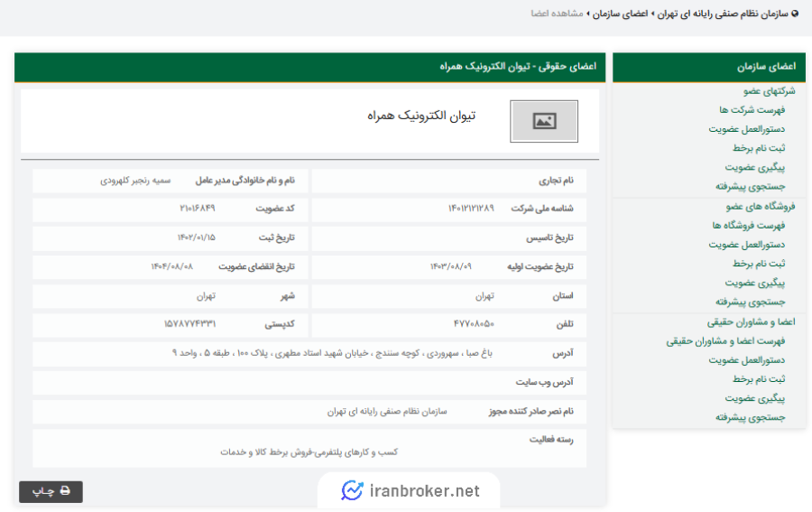The image size is (812, 512).
Task: Click membership expiry date ۱۴۰۴/۰۸/۰۸
Action: 172,266
